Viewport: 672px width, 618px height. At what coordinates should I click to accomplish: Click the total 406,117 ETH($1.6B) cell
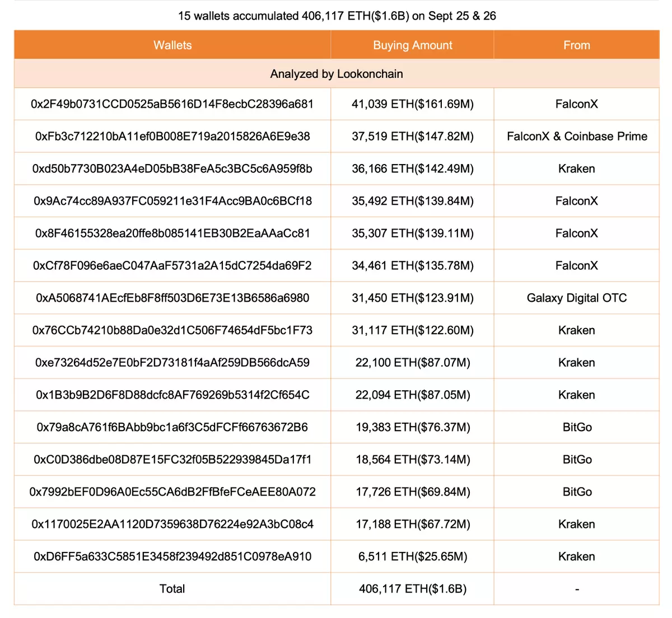[412, 589]
